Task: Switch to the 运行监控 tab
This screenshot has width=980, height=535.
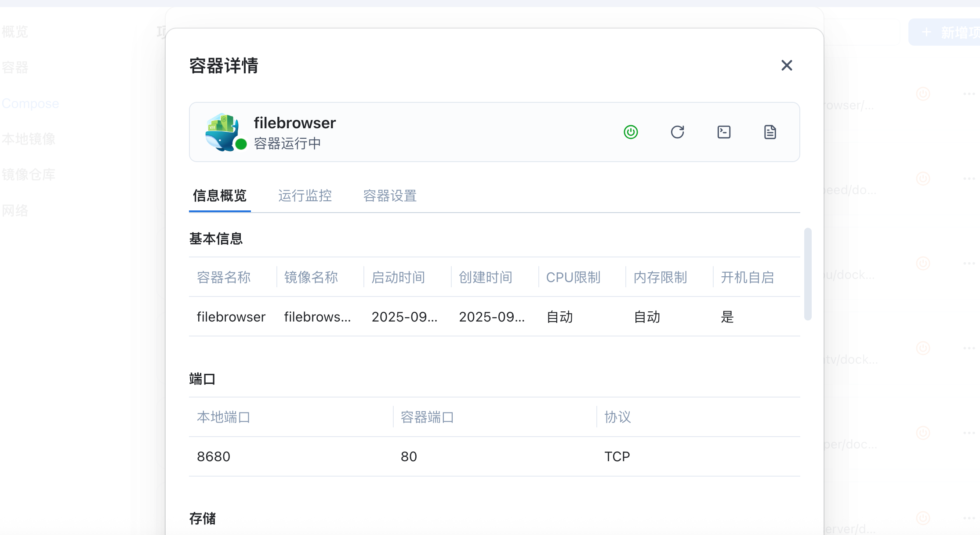Action: 305,196
